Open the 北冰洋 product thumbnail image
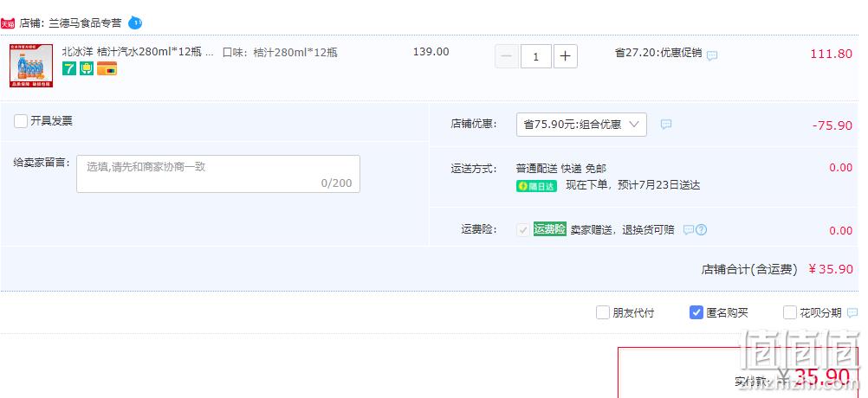Viewport: 868px width, 398px height. [x=31, y=66]
